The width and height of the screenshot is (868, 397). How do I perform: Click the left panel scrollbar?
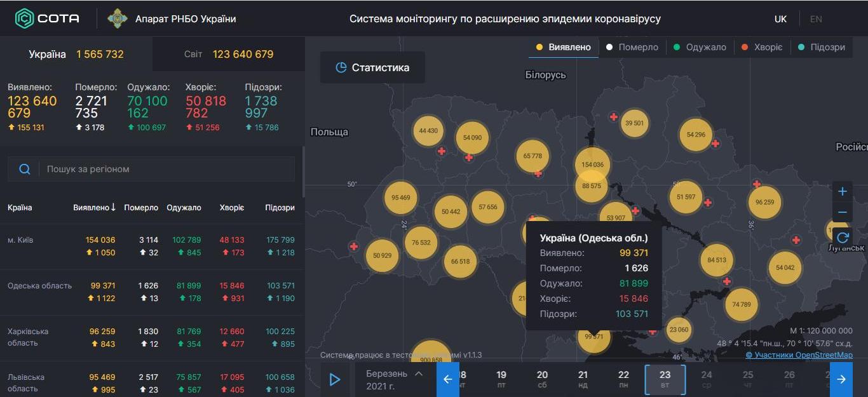pos(303,172)
